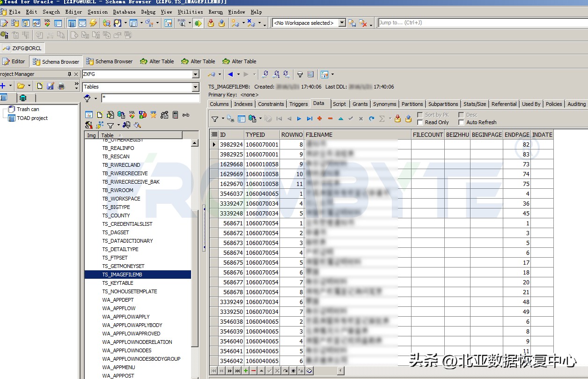The width and height of the screenshot is (588, 379).
Task: Expand the Tables object type dropdown
Action: point(195,87)
